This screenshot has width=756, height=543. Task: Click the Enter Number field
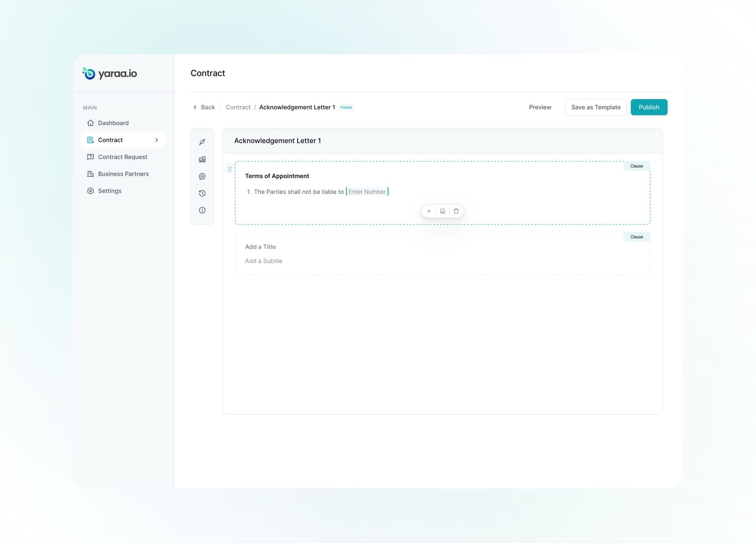click(367, 191)
